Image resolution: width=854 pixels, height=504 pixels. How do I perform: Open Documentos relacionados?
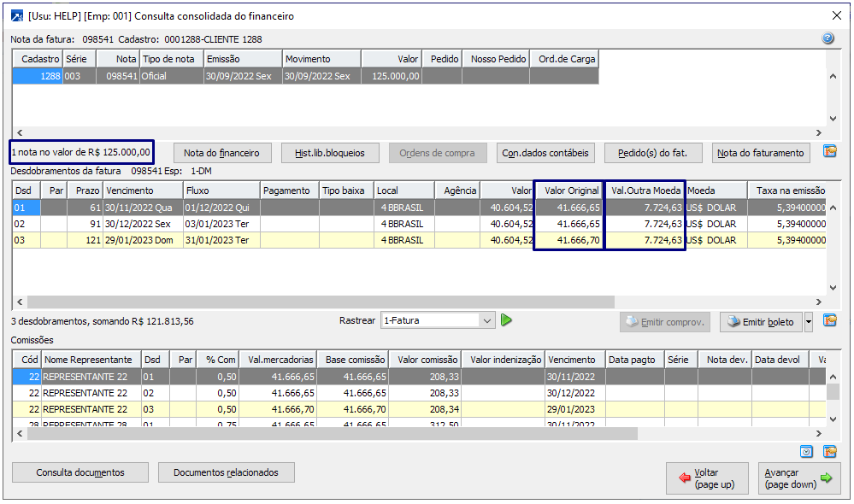tap(226, 472)
